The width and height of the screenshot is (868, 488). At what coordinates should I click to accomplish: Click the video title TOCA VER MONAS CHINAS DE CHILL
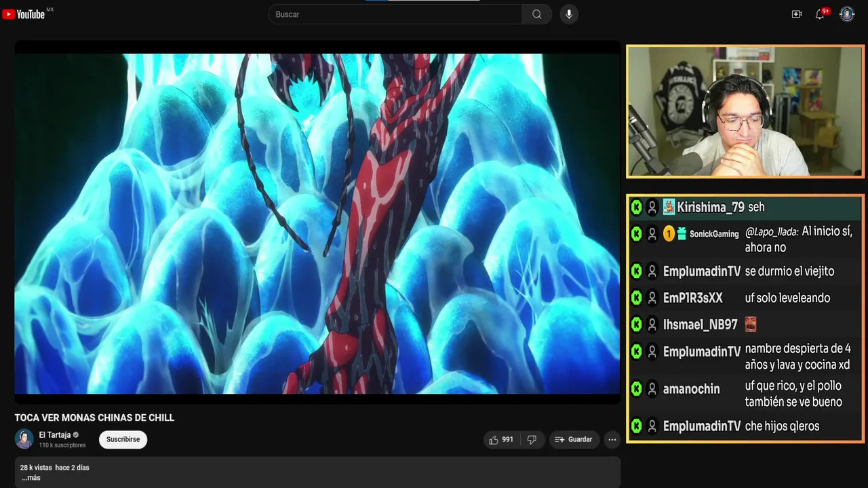[94, 418]
